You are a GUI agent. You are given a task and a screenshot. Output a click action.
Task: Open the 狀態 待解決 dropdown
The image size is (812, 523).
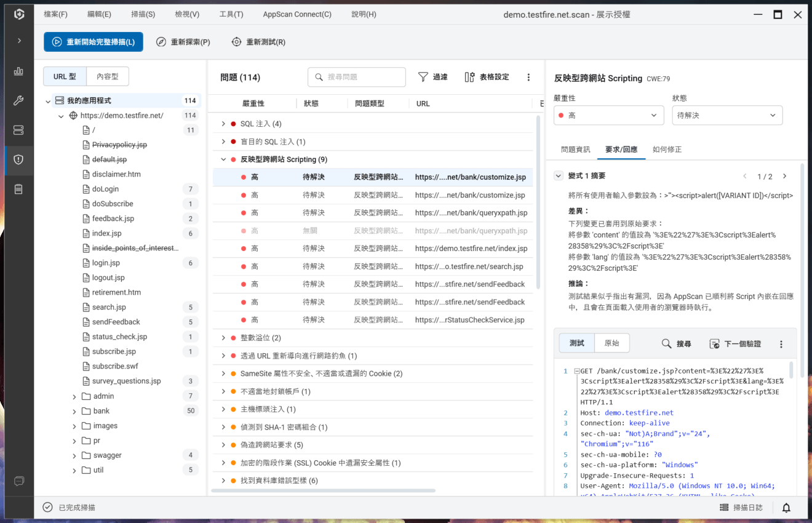[727, 115]
